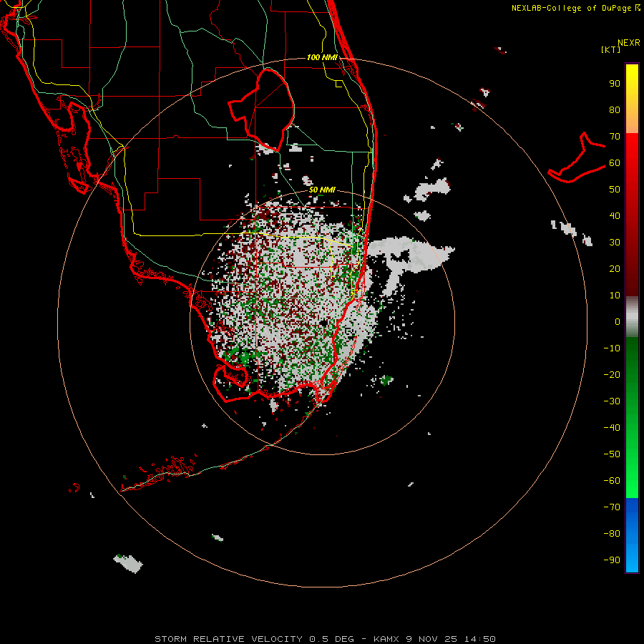Click the blue bottom segment of the color bar
This screenshot has height=644, width=644.
(632, 535)
